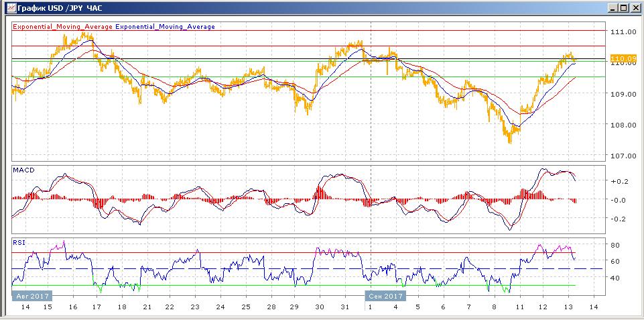The image size is (644, 320).
Task: Click date label 18 on time axis
Action: 121,308
